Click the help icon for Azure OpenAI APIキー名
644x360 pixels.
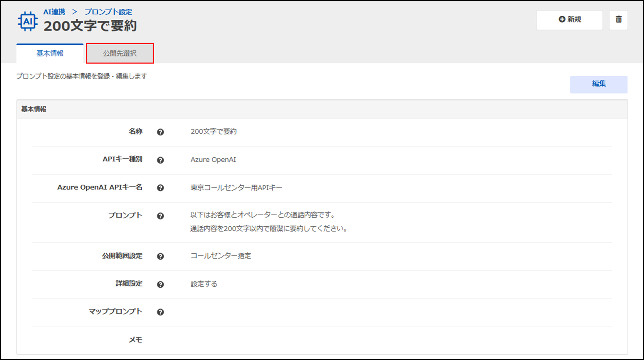[x=160, y=188]
